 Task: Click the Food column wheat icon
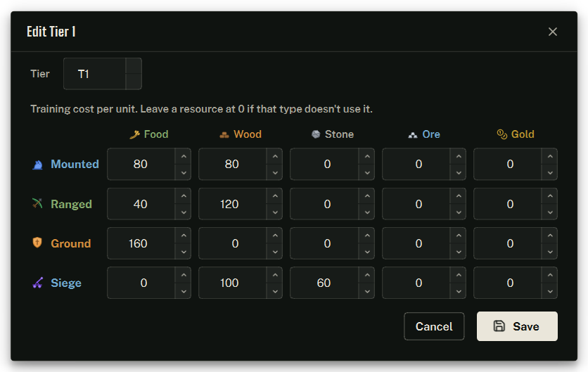coord(134,134)
